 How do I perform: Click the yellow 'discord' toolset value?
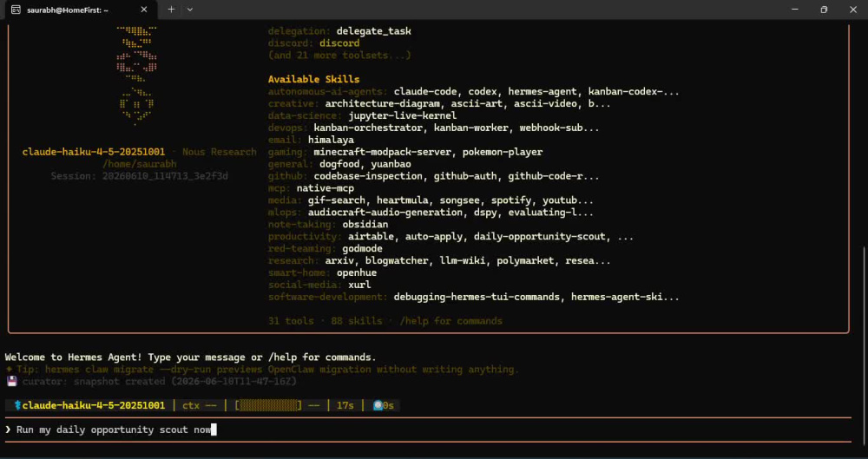click(x=339, y=43)
